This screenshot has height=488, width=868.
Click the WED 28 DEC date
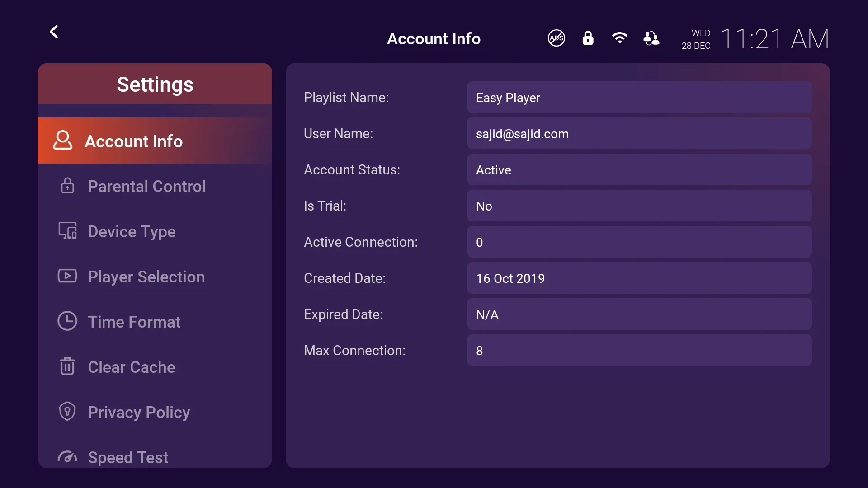(x=696, y=39)
